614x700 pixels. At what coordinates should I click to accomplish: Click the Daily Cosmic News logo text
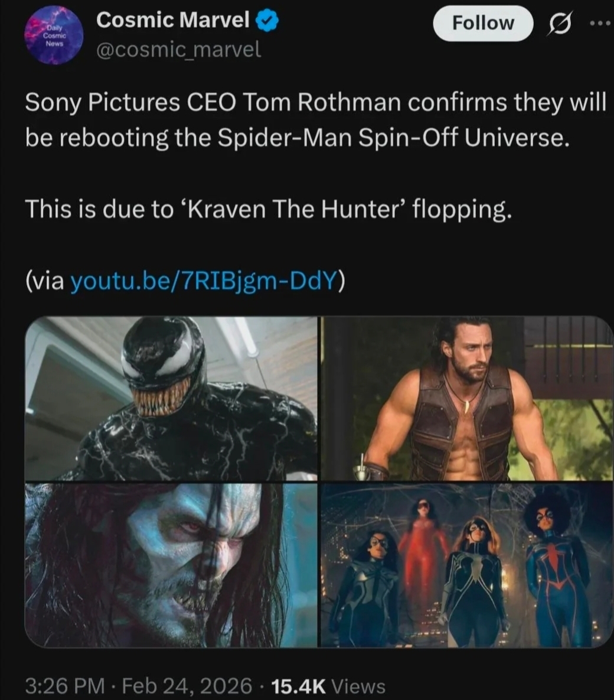coord(54,35)
